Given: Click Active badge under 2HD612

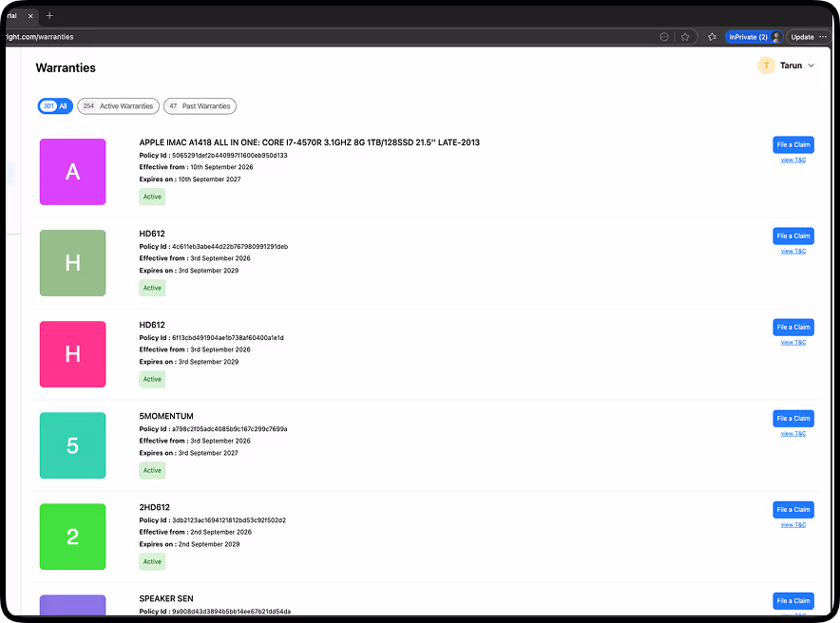Looking at the screenshot, I should tap(152, 561).
